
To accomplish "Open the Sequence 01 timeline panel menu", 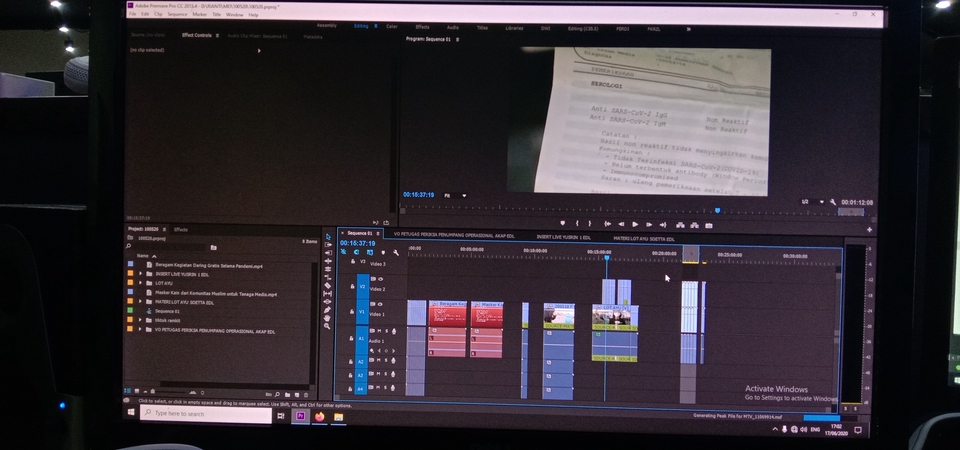I will point(378,233).
